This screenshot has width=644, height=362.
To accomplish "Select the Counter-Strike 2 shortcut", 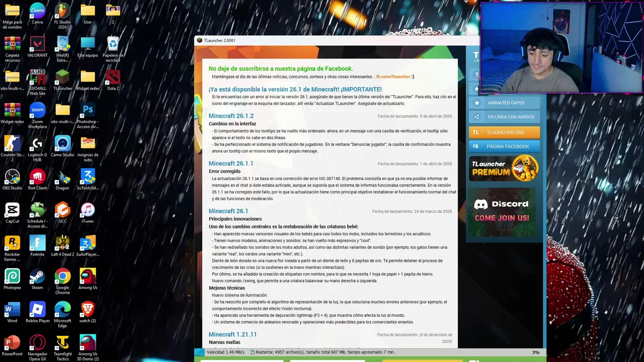I will (12, 149).
